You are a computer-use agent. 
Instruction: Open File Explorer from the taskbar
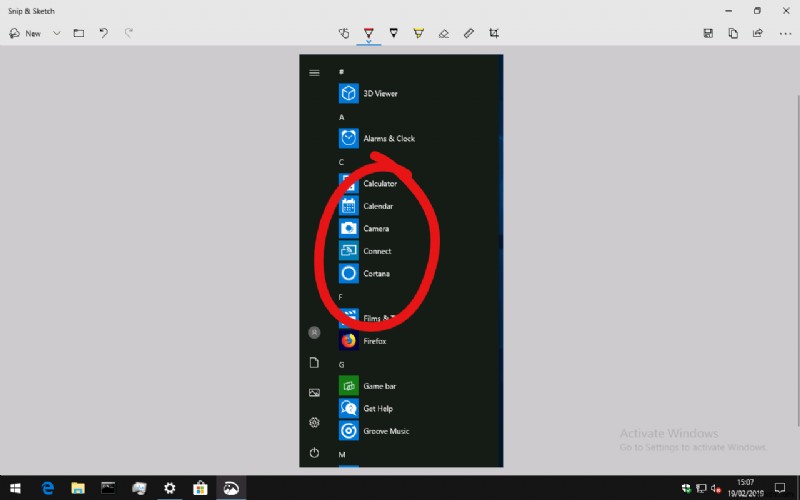(78, 488)
